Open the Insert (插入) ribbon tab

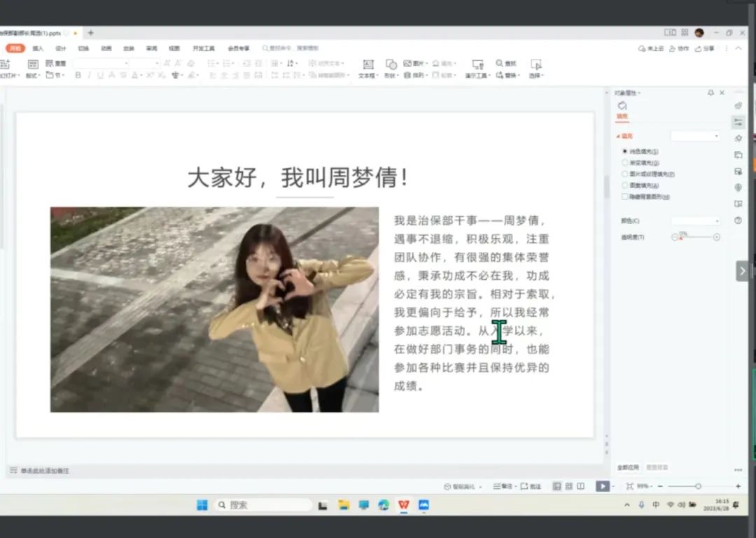38,48
